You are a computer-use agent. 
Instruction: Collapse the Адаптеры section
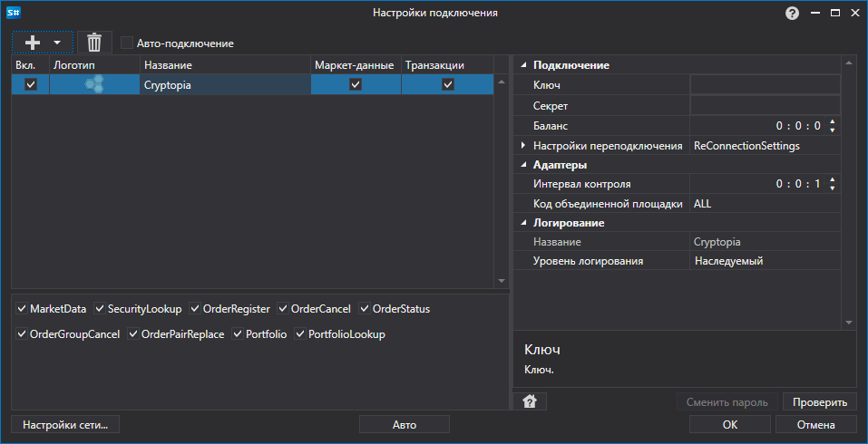coord(523,165)
